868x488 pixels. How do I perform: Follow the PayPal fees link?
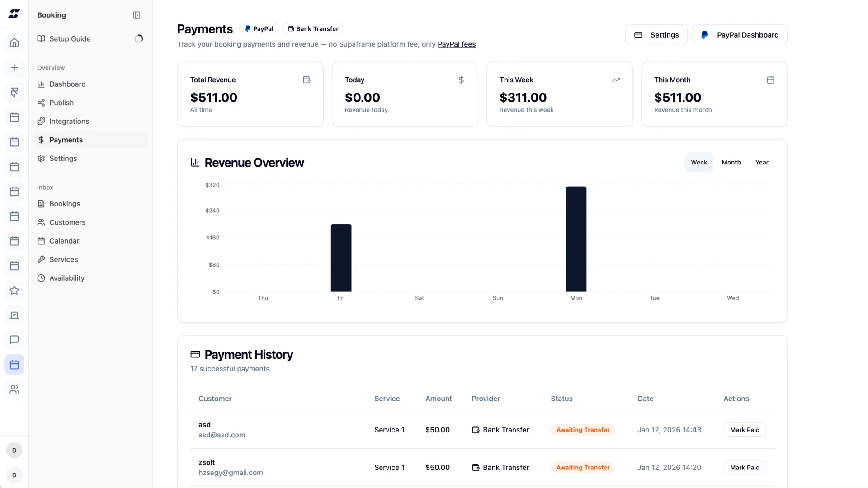pos(457,44)
